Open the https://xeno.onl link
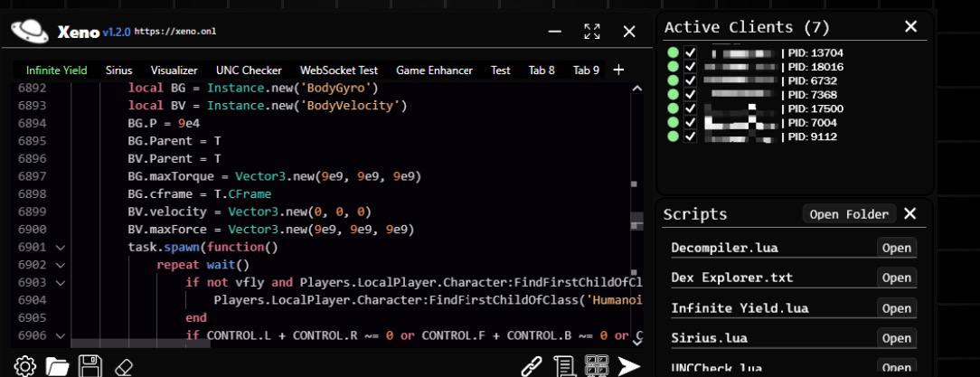This screenshot has height=377, width=980. pos(175,32)
